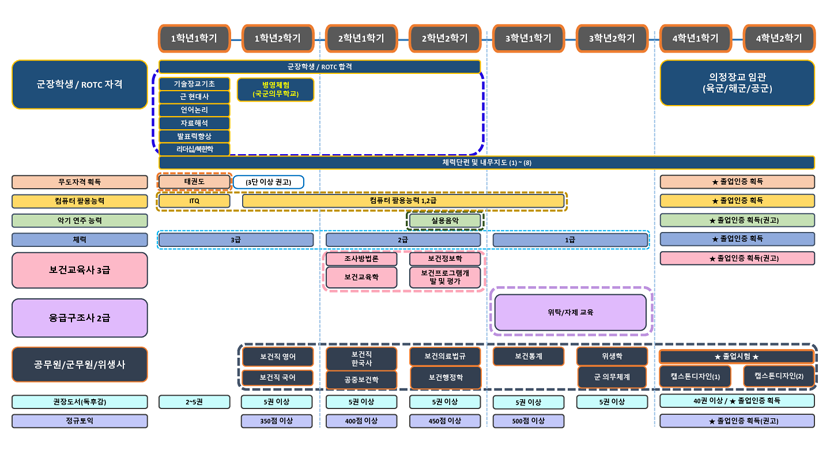Switch to the 2학년2학기 semester header
Screen dimensions: 830x467
(445, 38)
